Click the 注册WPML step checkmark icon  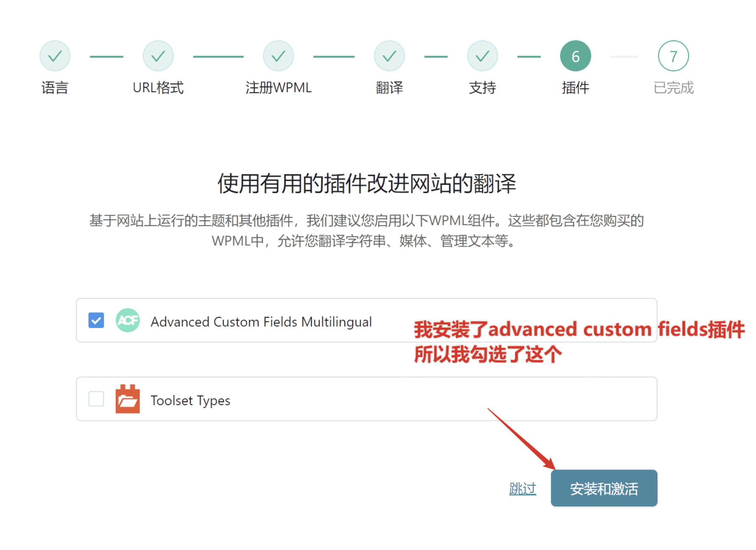(278, 55)
